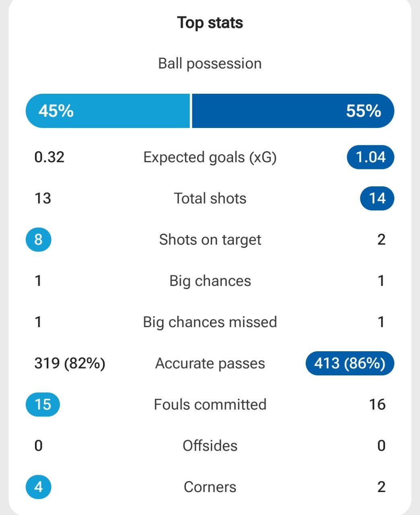Tap the highlighted 14 total shots badge
This screenshot has height=515, width=420.
377,198
